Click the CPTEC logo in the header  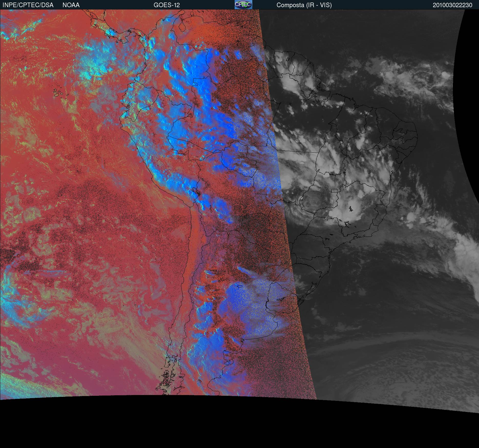pyautogui.click(x=243, y=5)
